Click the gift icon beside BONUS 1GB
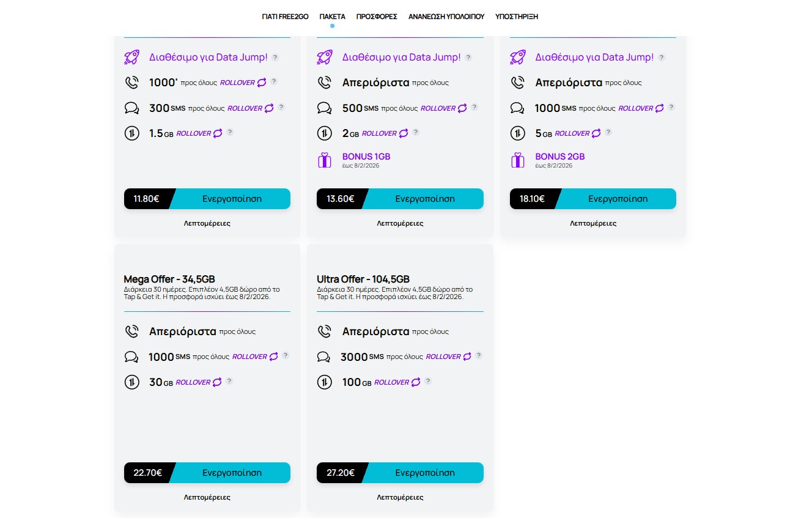The height and width of the screenshot is (518, 812). [325, 160]
